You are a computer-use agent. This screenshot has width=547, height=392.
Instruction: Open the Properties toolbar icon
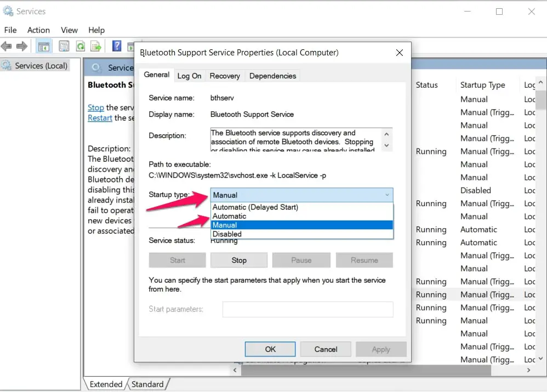coord(64,46)
